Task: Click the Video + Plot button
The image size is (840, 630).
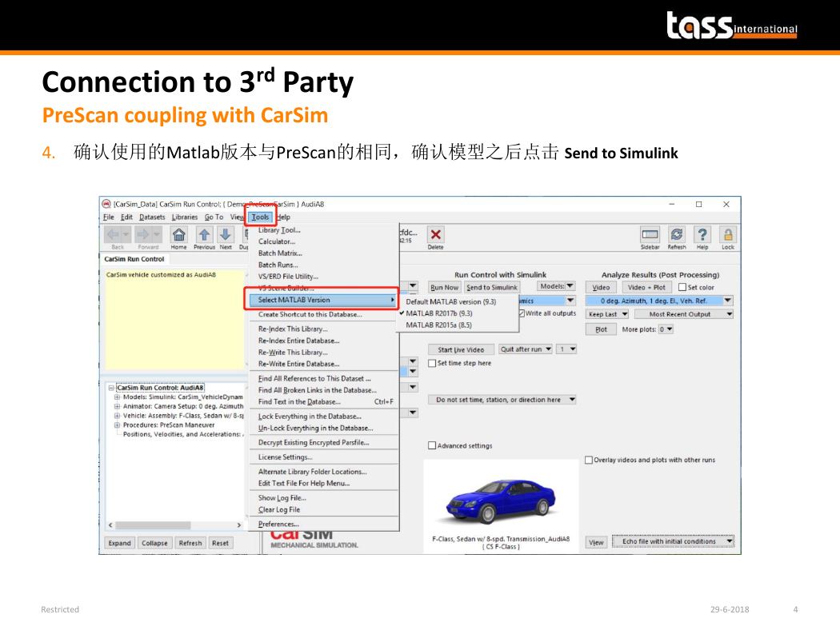Action: (646, 288)
